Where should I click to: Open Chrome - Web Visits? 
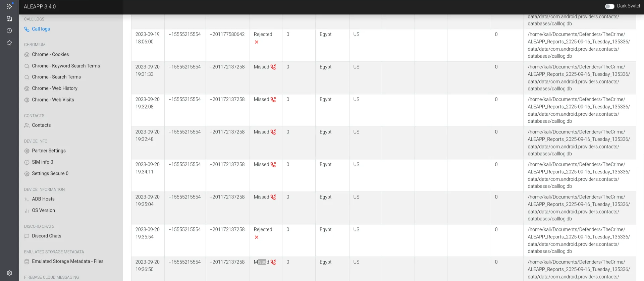click(x=53, y=100)
